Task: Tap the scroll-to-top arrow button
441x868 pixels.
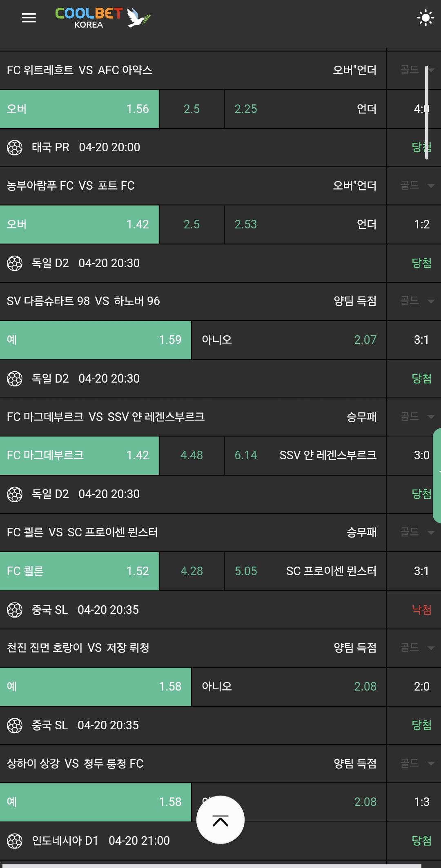Action: [x=220, y=820]
